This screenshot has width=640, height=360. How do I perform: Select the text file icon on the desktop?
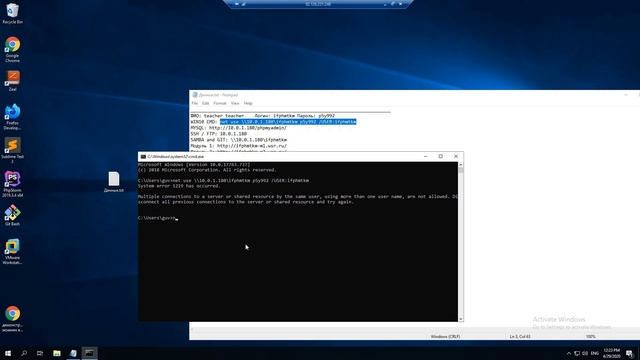point(113,182)
